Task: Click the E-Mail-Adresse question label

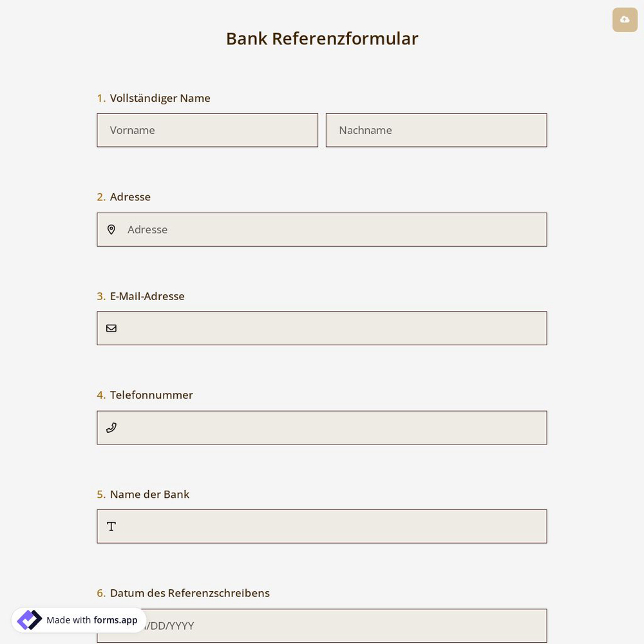Action: pyautogui.click(x=147, y=296)
